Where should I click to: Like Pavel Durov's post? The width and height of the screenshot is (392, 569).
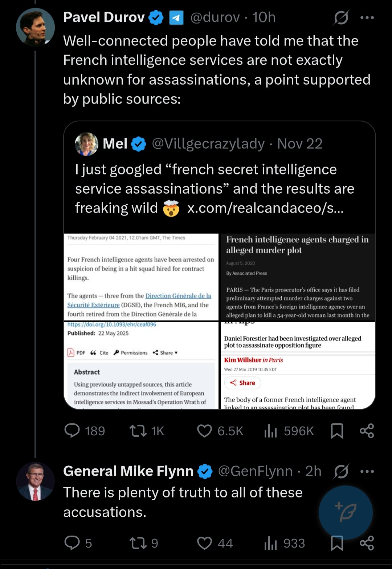204,431
